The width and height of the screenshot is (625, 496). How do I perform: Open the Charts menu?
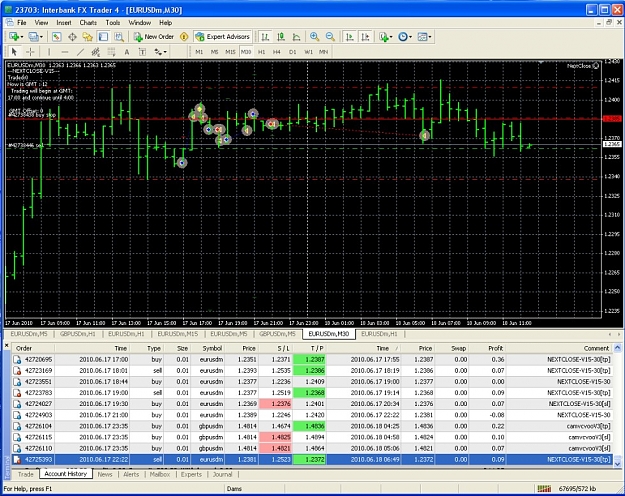click(x=88, y=23)
